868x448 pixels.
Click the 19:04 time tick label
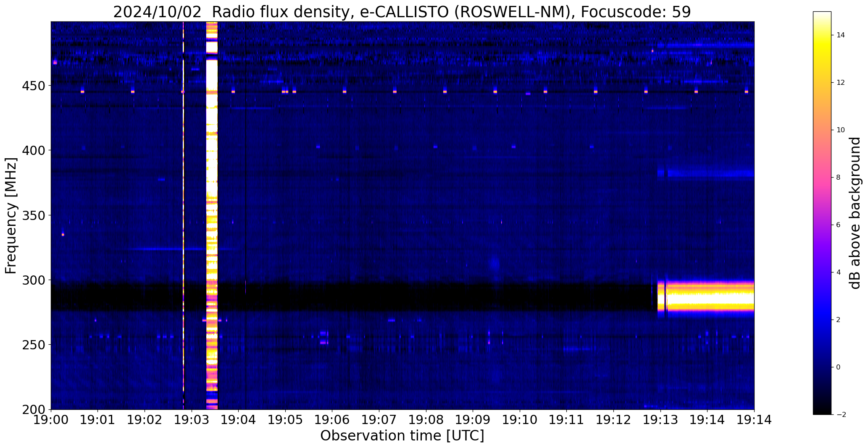(239, 420)
